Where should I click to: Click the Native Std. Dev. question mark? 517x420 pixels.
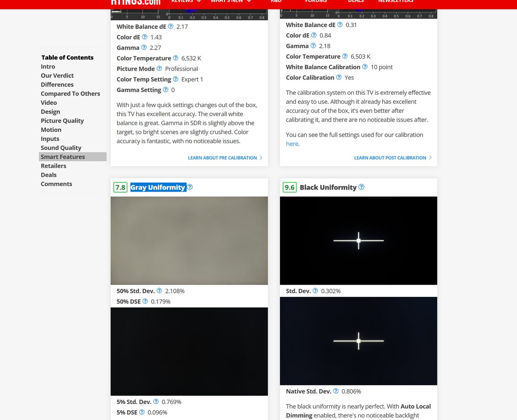coord(336,391)
